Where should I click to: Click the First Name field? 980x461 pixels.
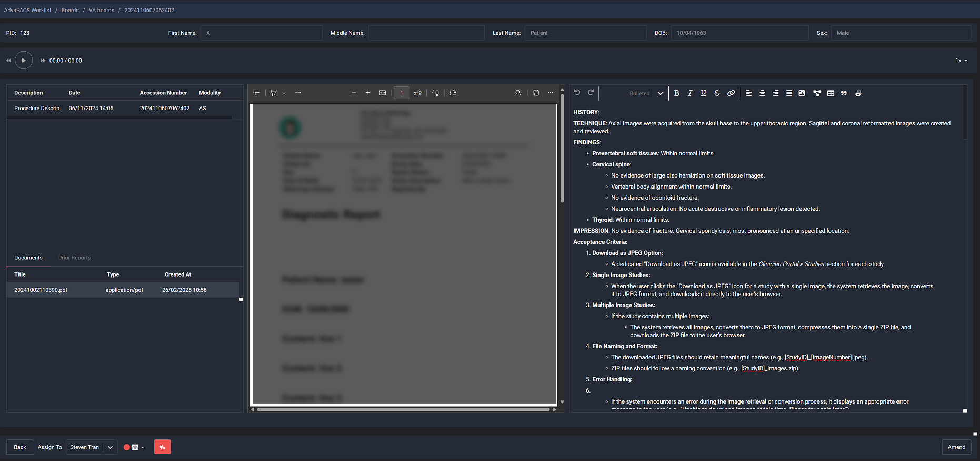click(262, 33)
